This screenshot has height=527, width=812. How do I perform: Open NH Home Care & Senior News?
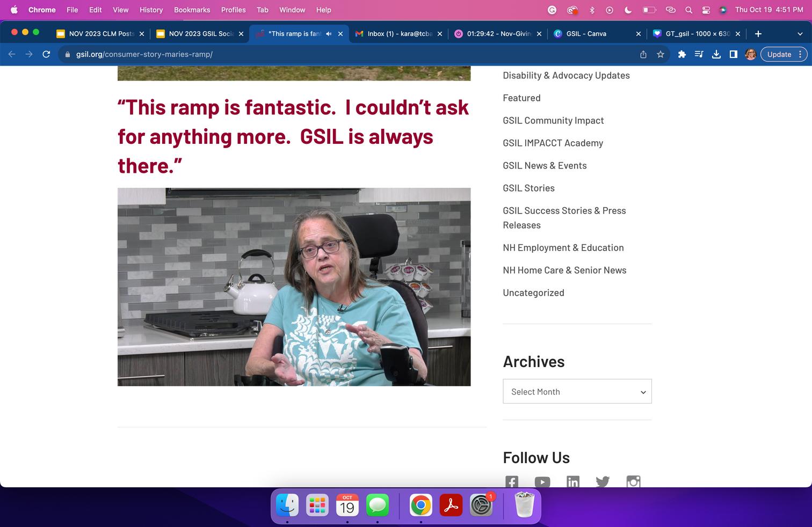564,270
